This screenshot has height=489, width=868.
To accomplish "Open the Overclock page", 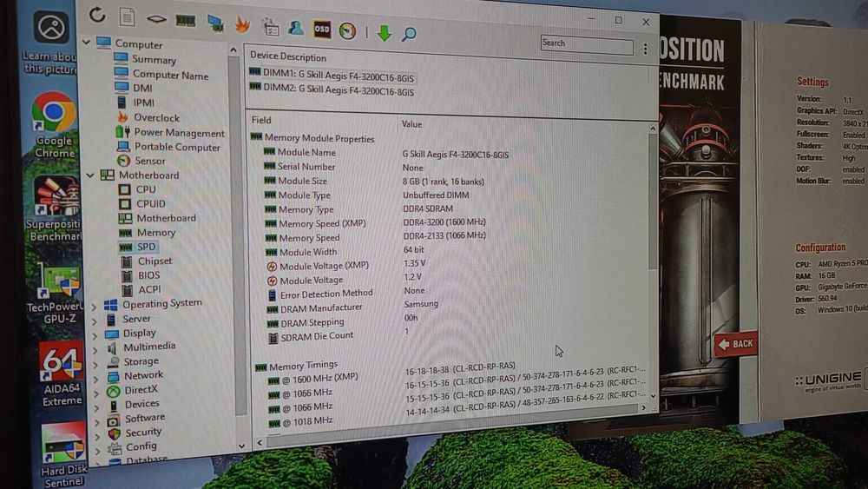I will coord(156,117).
